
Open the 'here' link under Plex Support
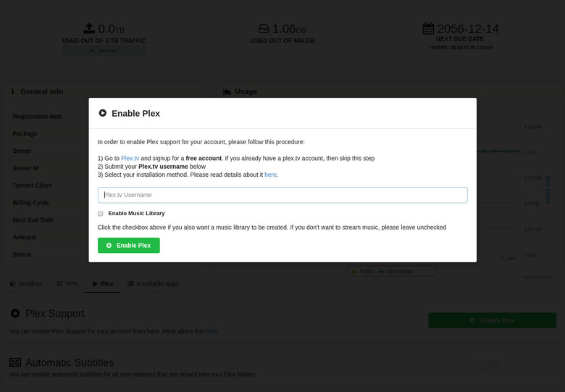[x=212, y=331]
